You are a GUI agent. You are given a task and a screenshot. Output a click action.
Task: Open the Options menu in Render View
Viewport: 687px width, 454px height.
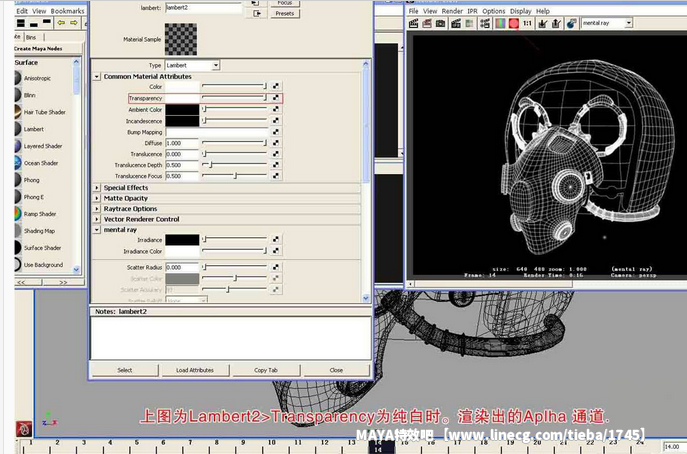tap(494, 11)
